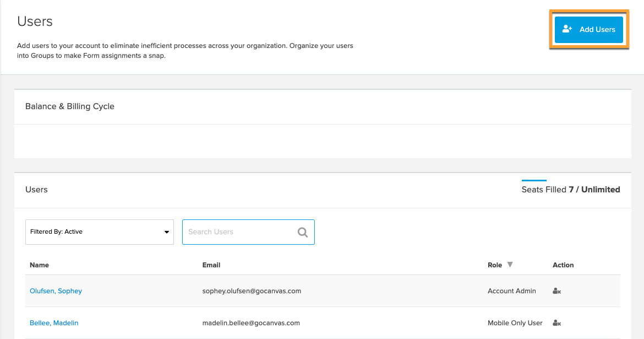This screenshot has width=644, height=339.
Task: Sort by the Email column header
Action: tap(211, 265)
